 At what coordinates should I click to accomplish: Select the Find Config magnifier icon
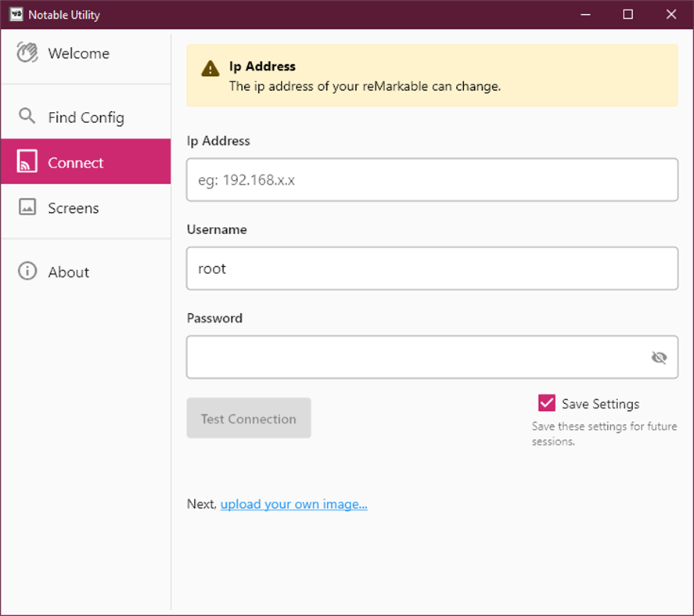[26, 116]
